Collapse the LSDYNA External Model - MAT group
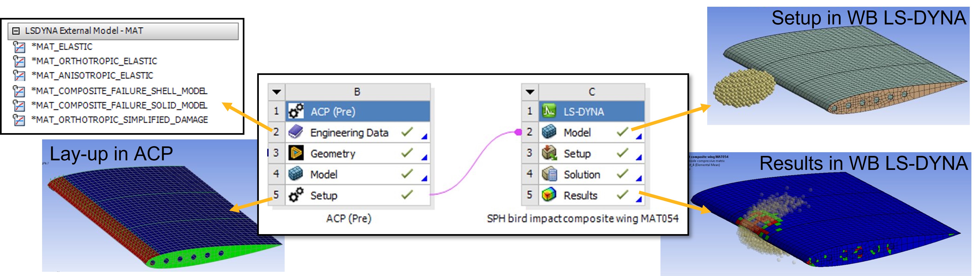The width and height of the screenshot is (980, 276). (x=16, y=31)
